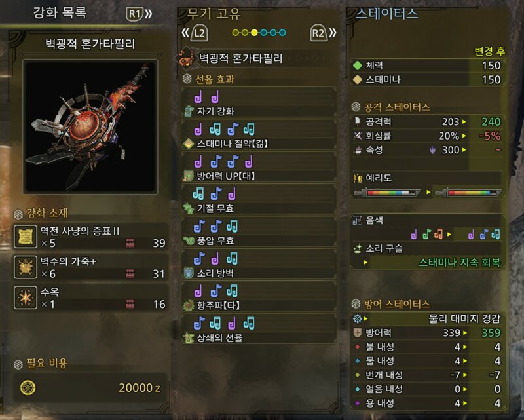
Task: Click the 스태미나 절약 diamond icon
Action: tap(189, 143)
